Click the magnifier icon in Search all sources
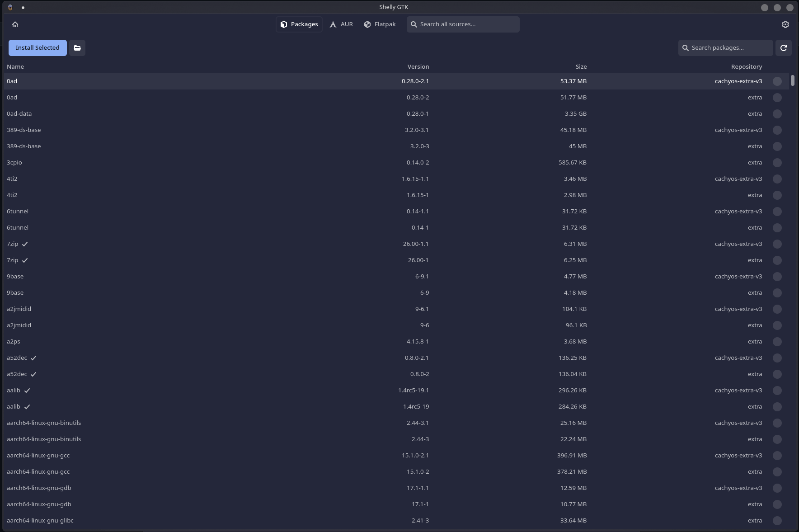The height and width of the screenshot is (532, 799). point(414,24)
